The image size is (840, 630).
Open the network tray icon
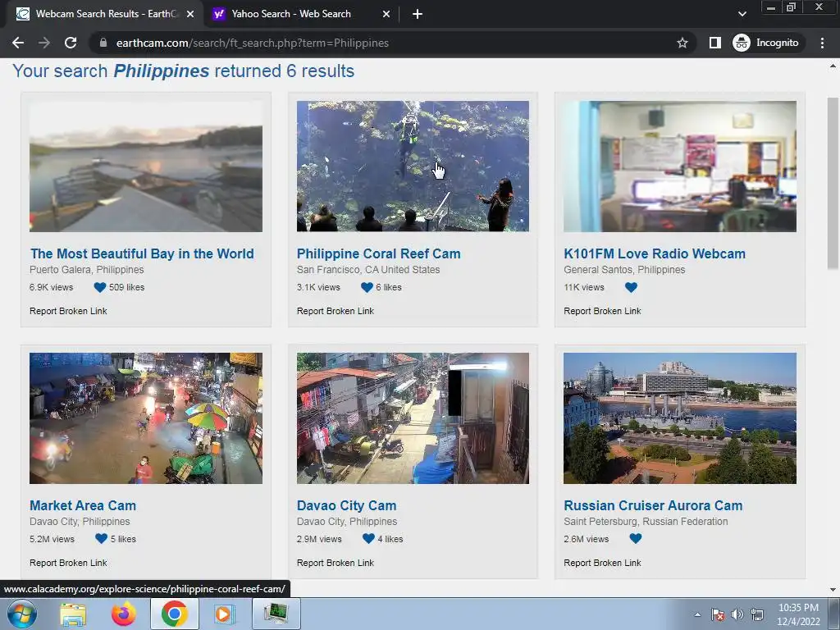point(757,614)
